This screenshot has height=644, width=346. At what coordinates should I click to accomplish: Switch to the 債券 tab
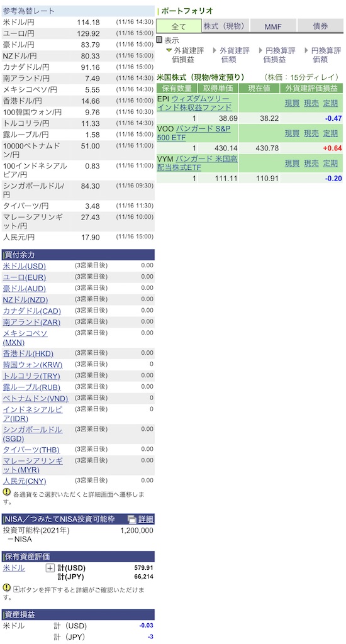click(x=321, y=26)
